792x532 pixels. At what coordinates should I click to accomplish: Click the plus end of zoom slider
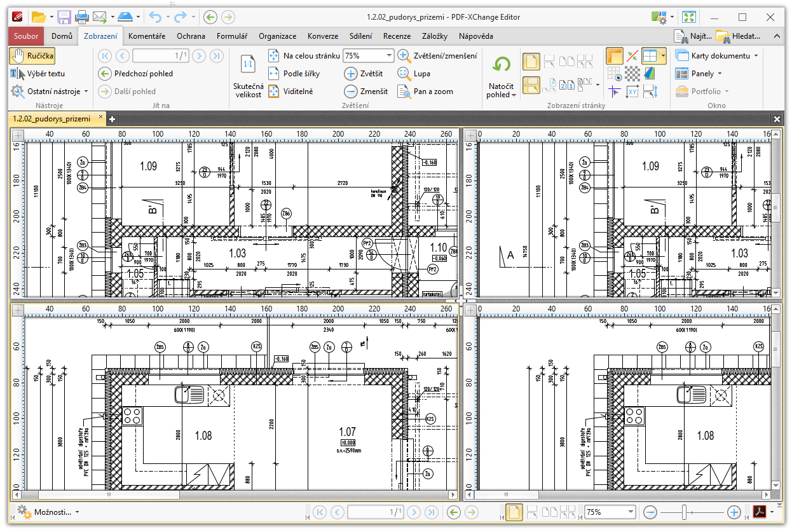click(734, 512)
